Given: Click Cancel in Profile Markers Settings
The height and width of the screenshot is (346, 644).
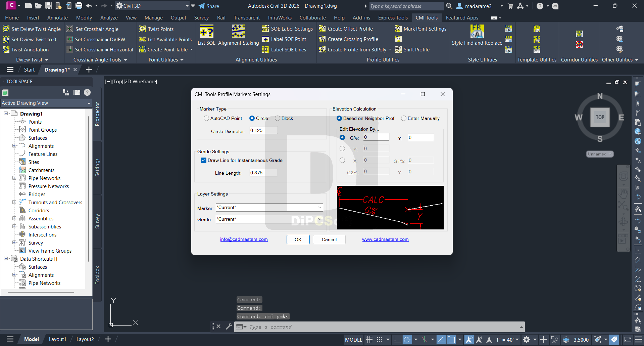Looking at the screenshot, I should pos(329,240).
